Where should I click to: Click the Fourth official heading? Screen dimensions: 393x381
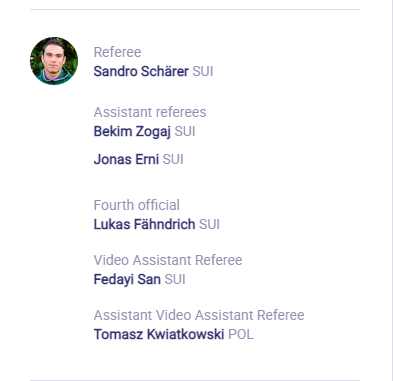137,205
